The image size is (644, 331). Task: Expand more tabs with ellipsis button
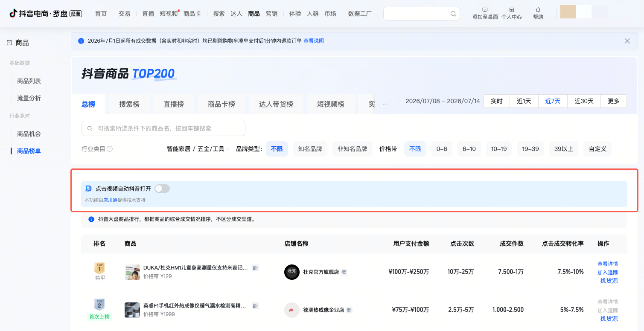click(x=385, y=104)
